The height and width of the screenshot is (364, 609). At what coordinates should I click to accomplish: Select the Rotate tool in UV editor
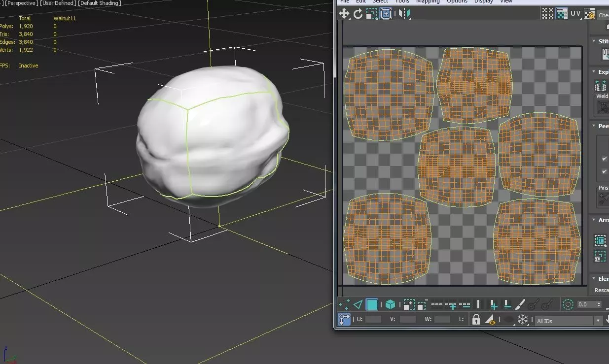pyautogui.click(x=358, y=13)
